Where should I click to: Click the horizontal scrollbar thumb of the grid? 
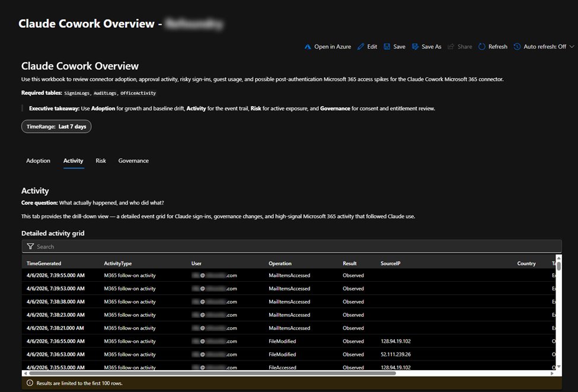pyautogui.click(x=212, y=373)
